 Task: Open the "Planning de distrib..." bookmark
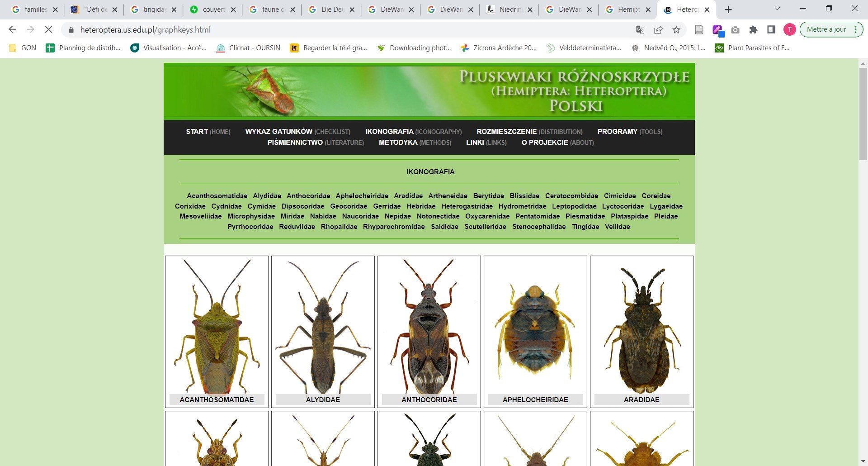click(83, 48)
